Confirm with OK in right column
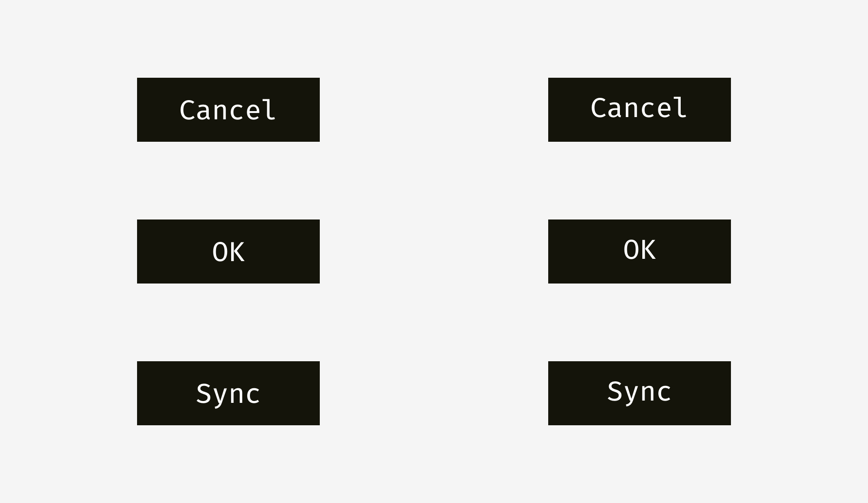Screen dimensions: 868x503 [x=640, y=251]
